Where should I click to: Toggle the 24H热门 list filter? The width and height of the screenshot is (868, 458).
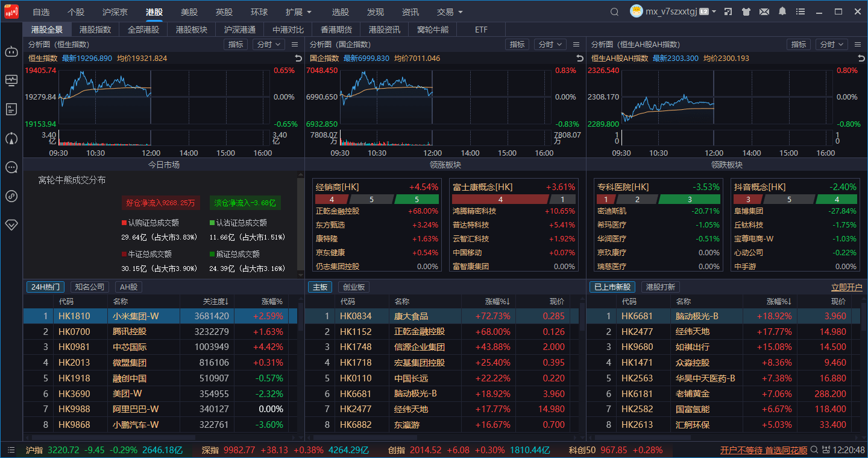click(x=45, y=287)
